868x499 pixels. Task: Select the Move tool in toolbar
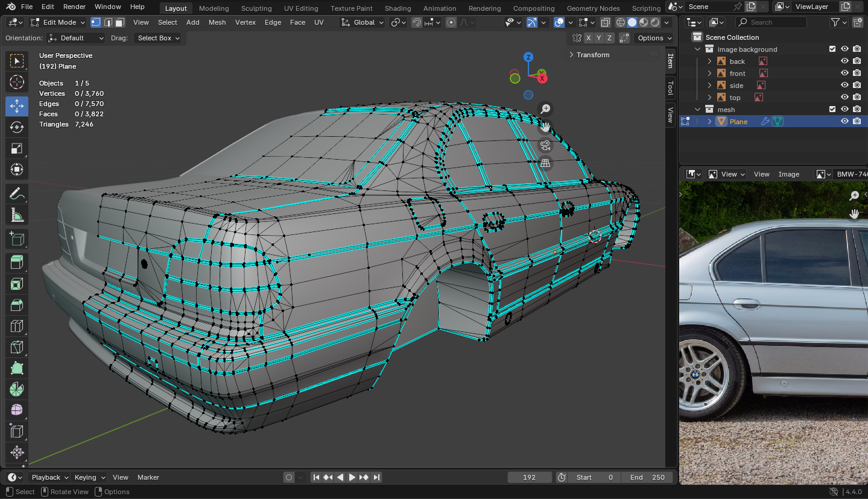pos(17,106)
